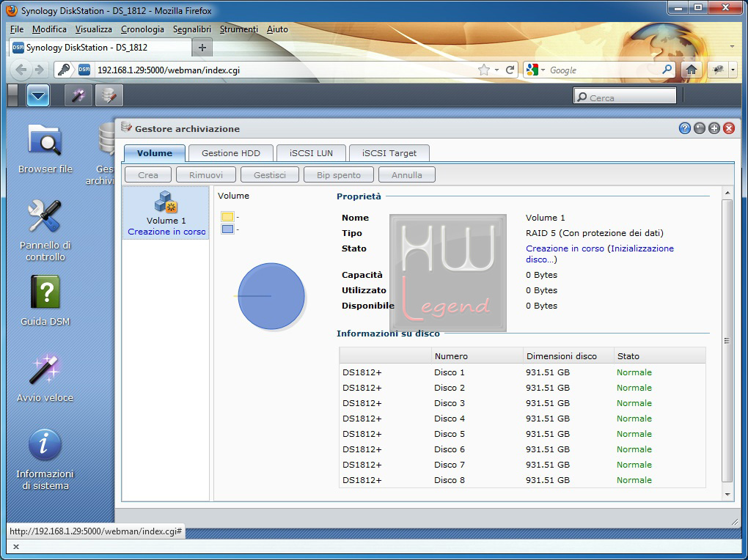Click the Numero column header
748x560 pixels.
(477, 355)
